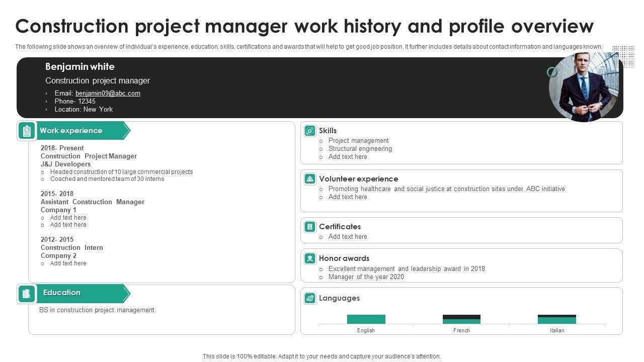This screenshot has height=362, width=644.
Task: Click the Structural engineering skill bullet
Action: tap(360, 149)
